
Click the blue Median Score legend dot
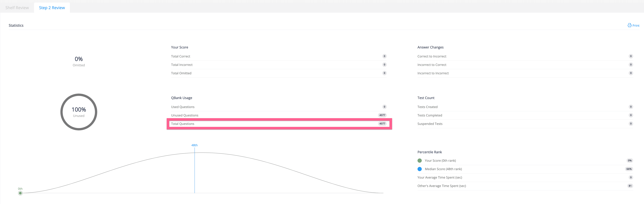click(x=419, y=169)
